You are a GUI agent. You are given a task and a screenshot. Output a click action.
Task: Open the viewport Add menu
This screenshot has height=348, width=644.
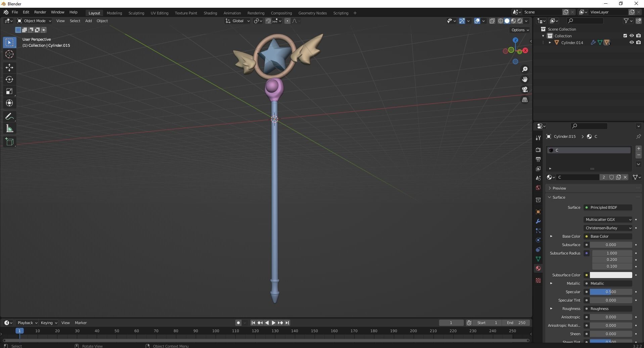point(88,21)
